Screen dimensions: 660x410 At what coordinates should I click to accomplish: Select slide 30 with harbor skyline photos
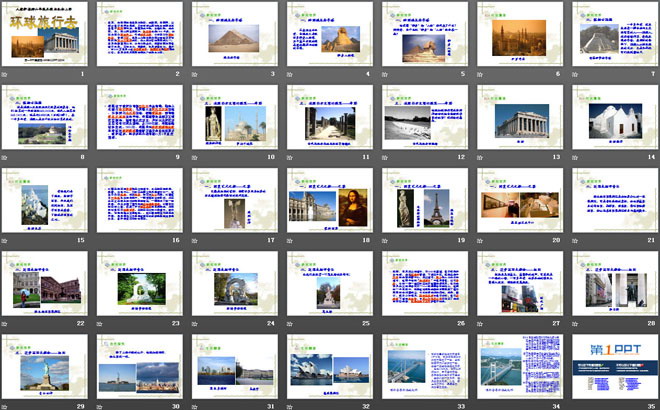140,367
